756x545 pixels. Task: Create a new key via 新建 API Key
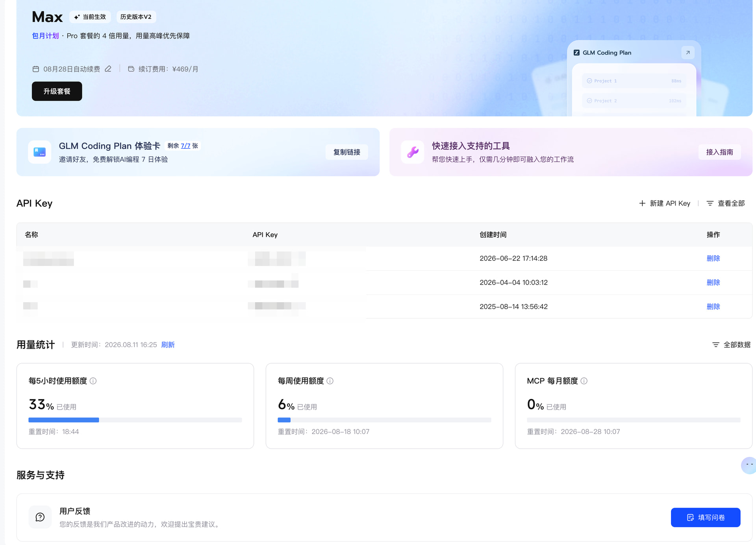click(665, 203)
